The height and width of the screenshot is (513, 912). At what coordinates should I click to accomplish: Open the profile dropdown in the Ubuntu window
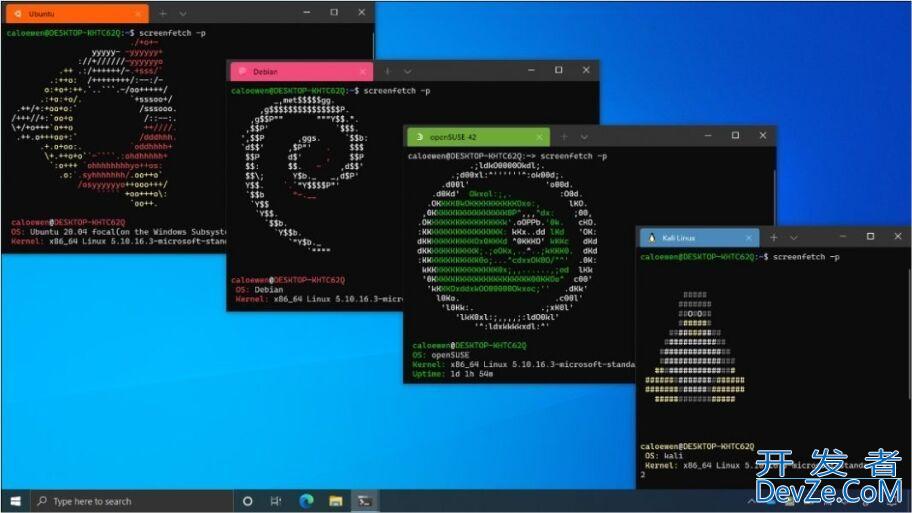183,14
